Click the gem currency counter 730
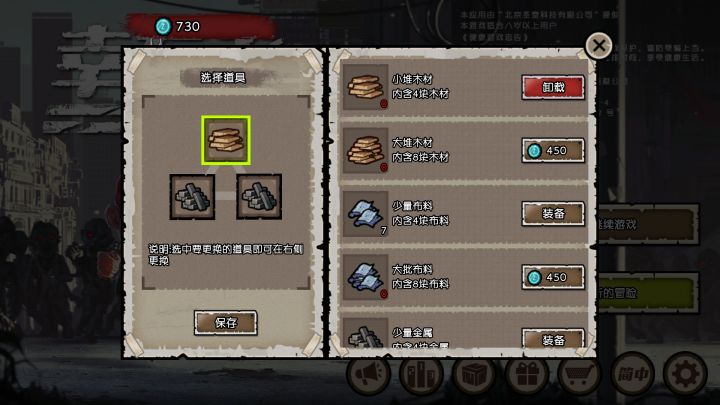Screen dimensions: 720x405 178,26
